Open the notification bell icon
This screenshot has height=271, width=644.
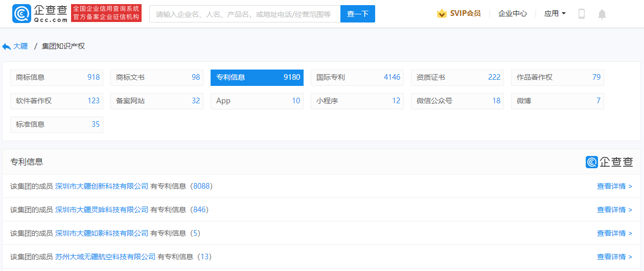602,14
